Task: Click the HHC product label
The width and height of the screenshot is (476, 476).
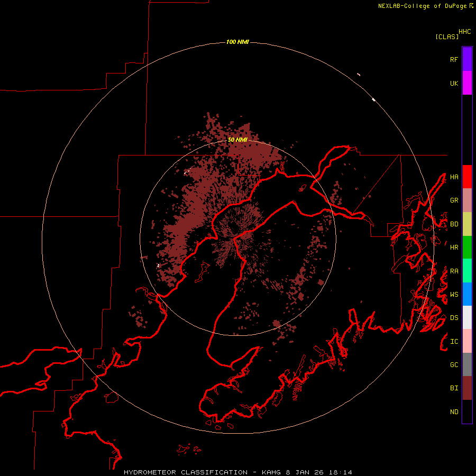Action: 465,32
